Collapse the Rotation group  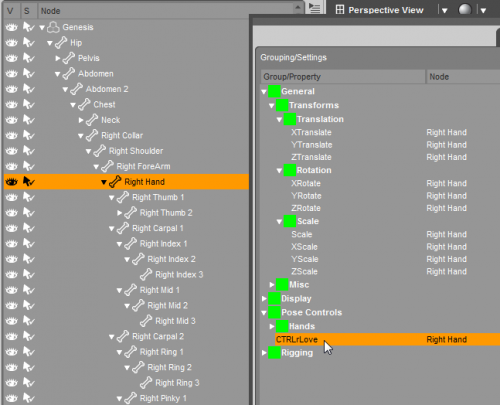tap(279, 171)
